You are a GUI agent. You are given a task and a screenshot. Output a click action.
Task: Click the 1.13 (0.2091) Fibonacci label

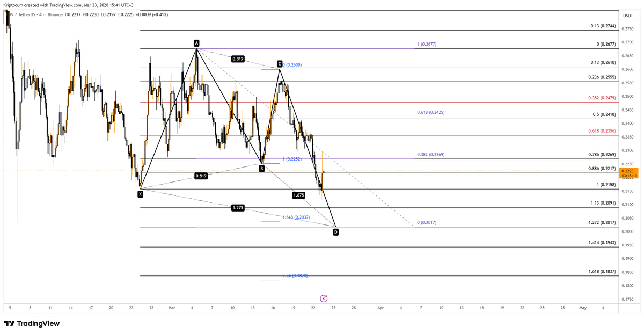(x=603, y=204)
